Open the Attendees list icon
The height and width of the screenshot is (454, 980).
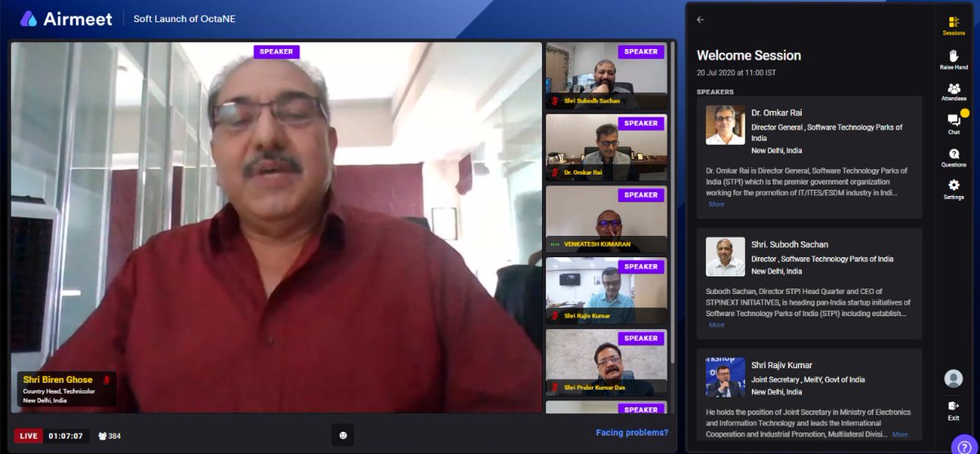(x=953, y=90)
